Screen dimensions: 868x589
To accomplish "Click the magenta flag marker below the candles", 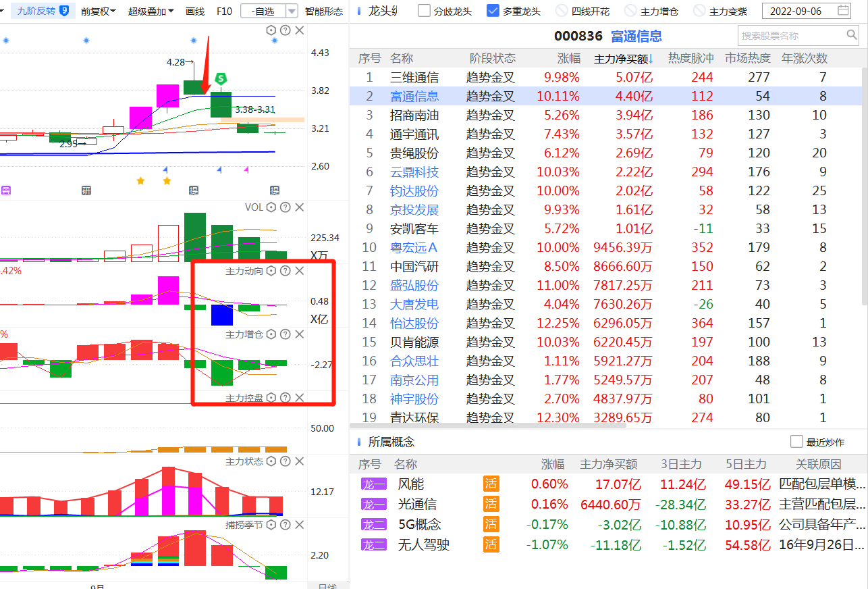I will click(246, 170).
